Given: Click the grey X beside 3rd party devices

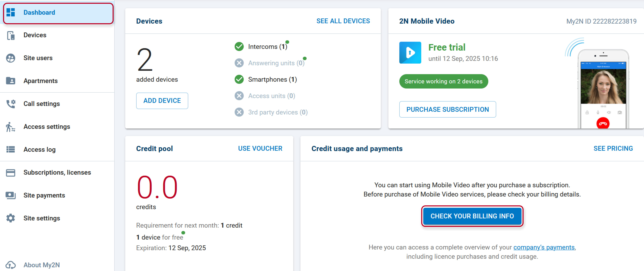Looking at the screenshot, I should [x=239, y=112].
